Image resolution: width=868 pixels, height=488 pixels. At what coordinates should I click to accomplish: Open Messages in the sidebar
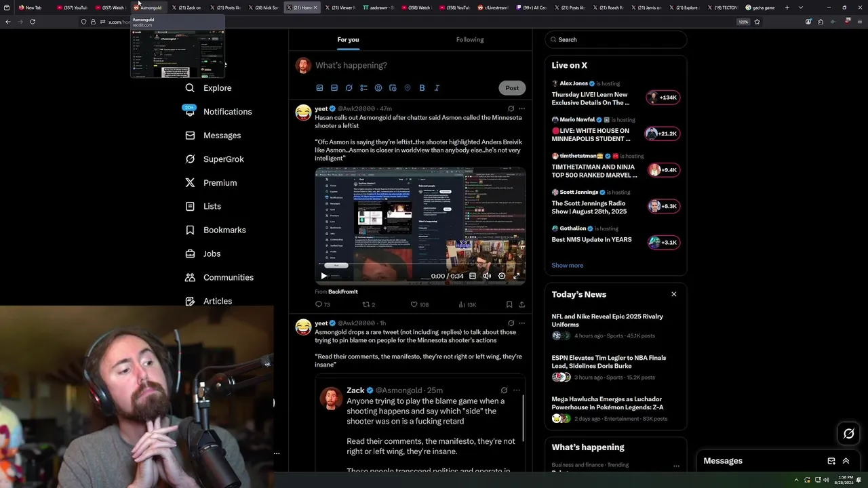coord(213,136)
